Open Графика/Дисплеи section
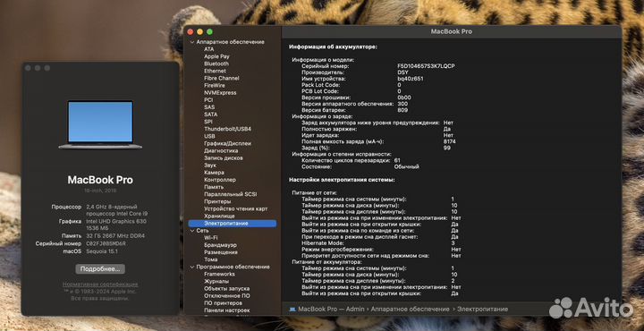 click(227, 144)
